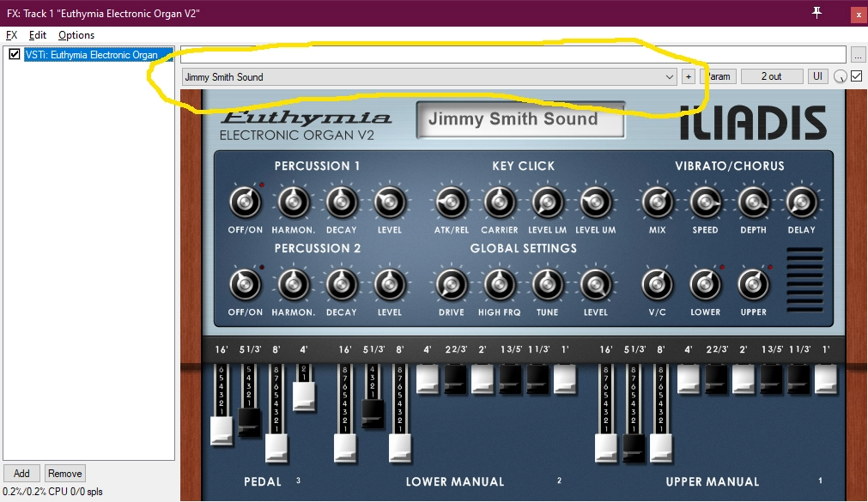Click the Remove button
This screenshot has height=502, width=868.
pyautogui.click(x=65, y=473)
